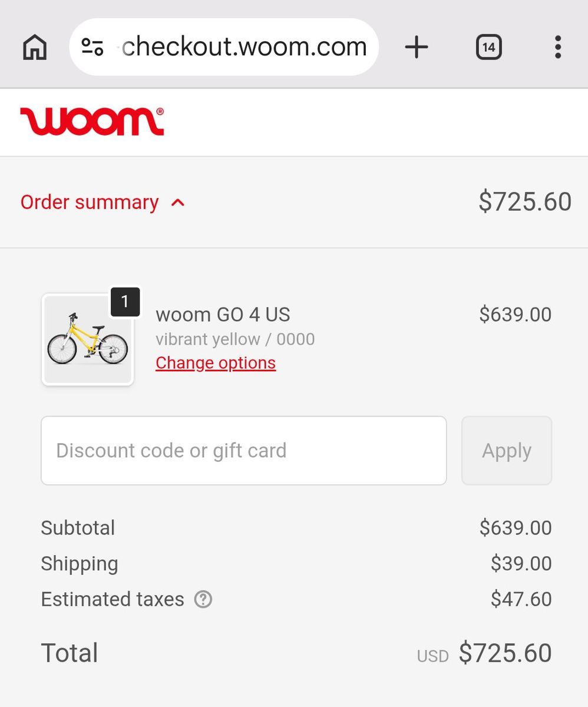Click the $725.60 amount in summary header
588x707 pixels.
pos(524,202)
